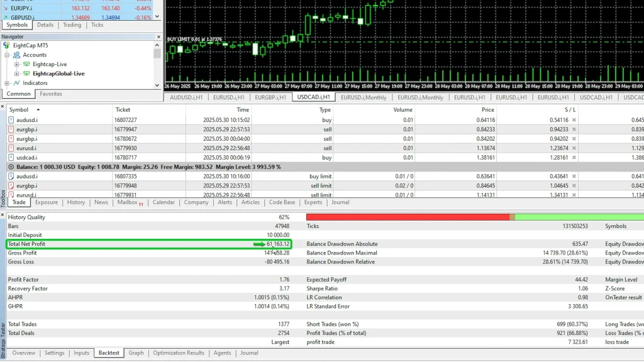Click the EightcapGlobal-Live account icon
This screenshot has width=644, height=362.
26,74
